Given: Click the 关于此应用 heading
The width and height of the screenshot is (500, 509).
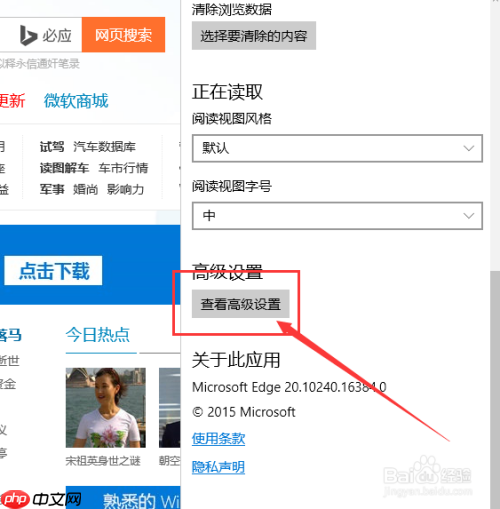Looking at the screenshot, I should [x=236, y=360].
